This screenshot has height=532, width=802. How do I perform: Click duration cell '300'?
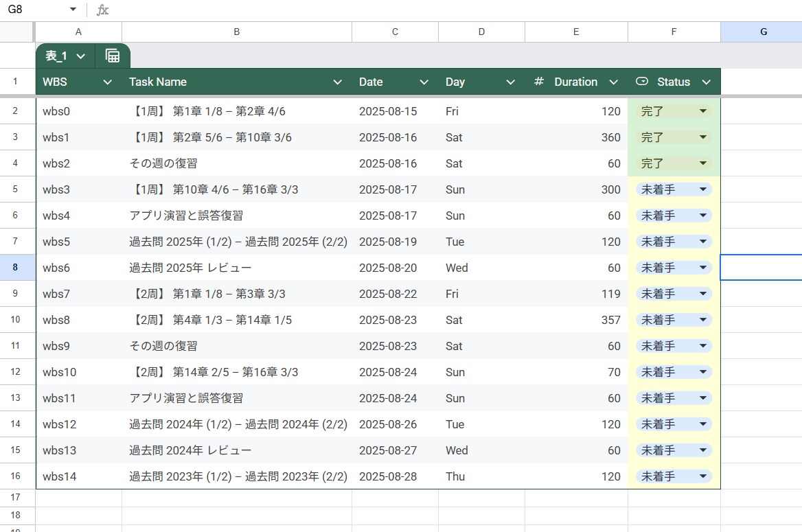click(x=576, y=189)
